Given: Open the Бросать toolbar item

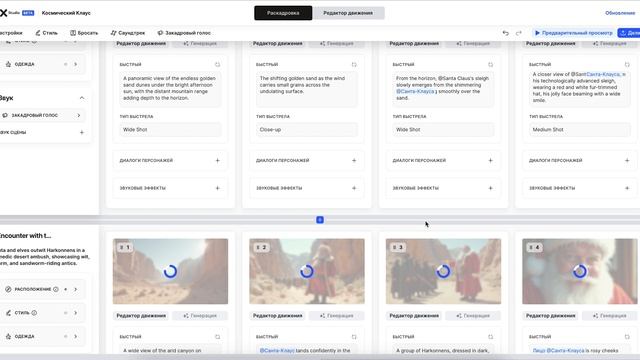Looking at the screenshot, I should [x=84, y=33].
